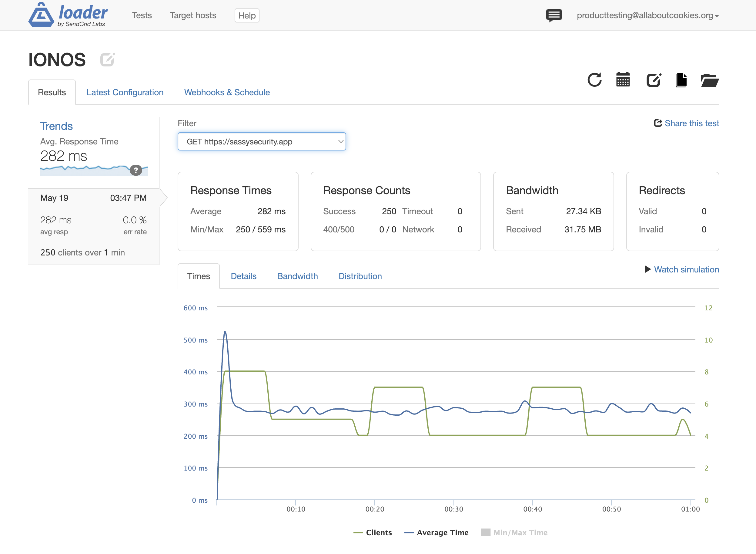Click the 282 ms average trend value
Viewport: 756px width, 554px height.
tap(64, 156)
